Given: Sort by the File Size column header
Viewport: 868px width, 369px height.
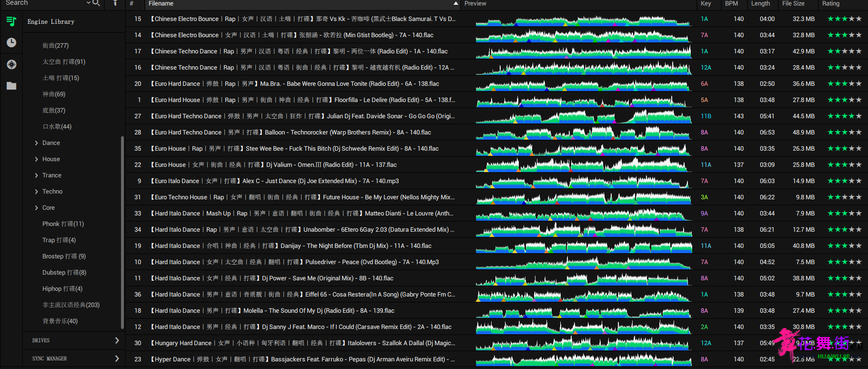Looking at the screenshot, I should click(793, 3).
